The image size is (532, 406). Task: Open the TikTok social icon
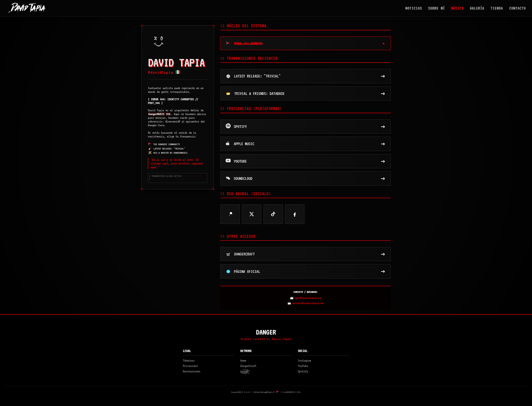tap(273, 214)
